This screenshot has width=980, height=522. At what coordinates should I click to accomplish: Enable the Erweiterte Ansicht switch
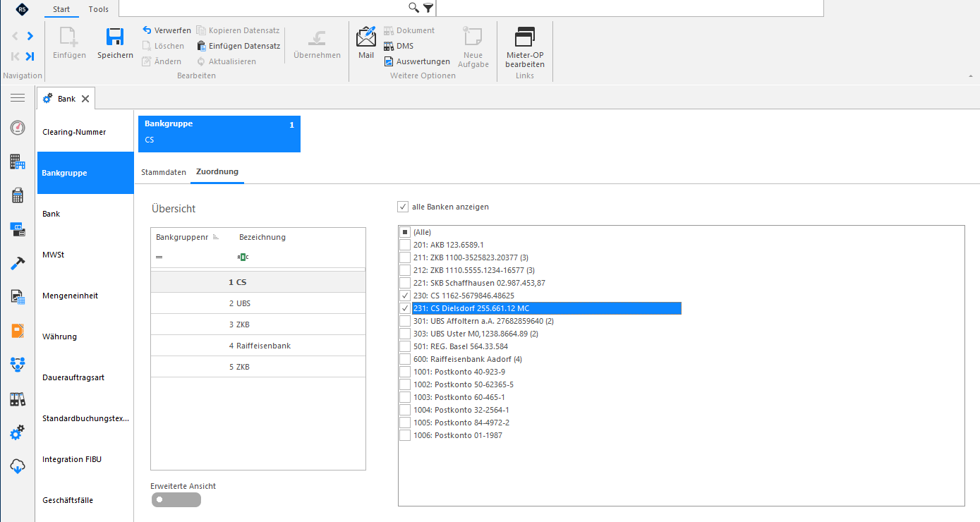click(176, 500)
